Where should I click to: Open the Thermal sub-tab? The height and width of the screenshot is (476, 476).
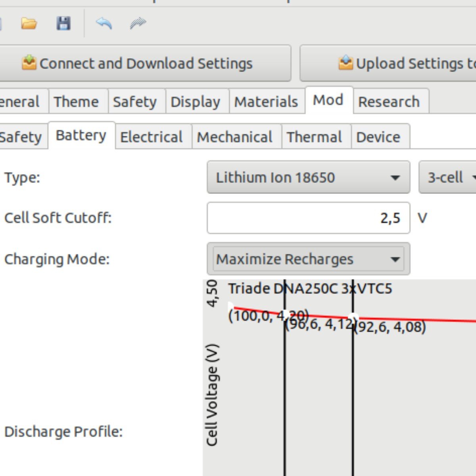314,137
